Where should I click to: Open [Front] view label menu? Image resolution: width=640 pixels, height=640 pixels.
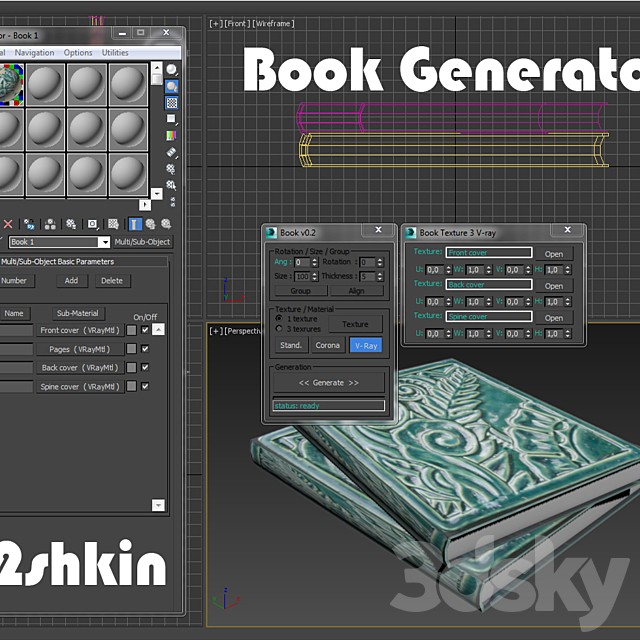pyautogui.click(x=237, y=24)
